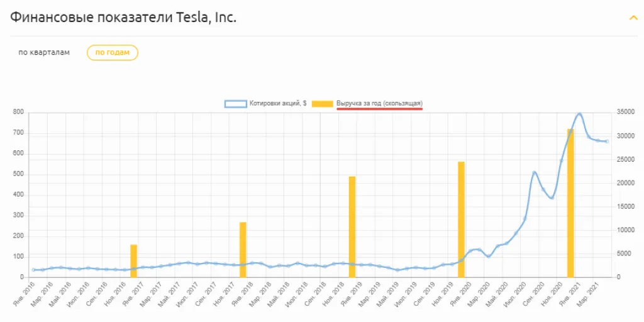Switch to the "по кварталам" view
644x322 pixels.
tap(44, 53)
